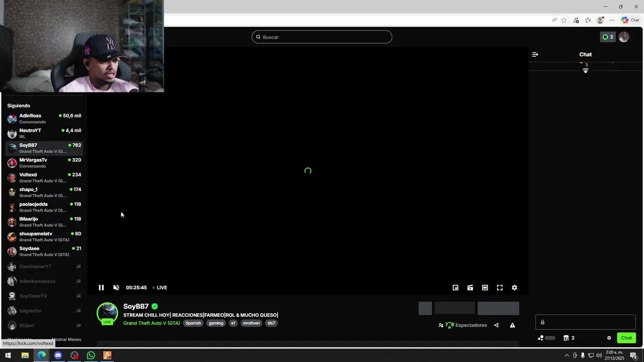Viewport: 644px width, 362px height.
Task: Open WhatsApp from taskbar
Action: 91,355
